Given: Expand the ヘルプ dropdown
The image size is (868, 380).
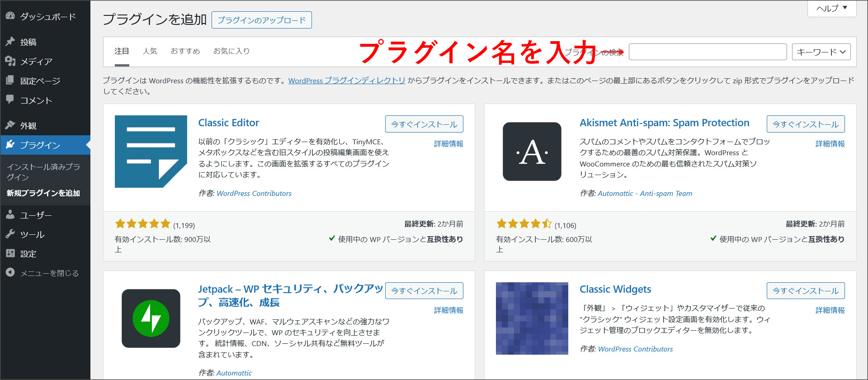Looking at the screenshot, I should [832, 8].
